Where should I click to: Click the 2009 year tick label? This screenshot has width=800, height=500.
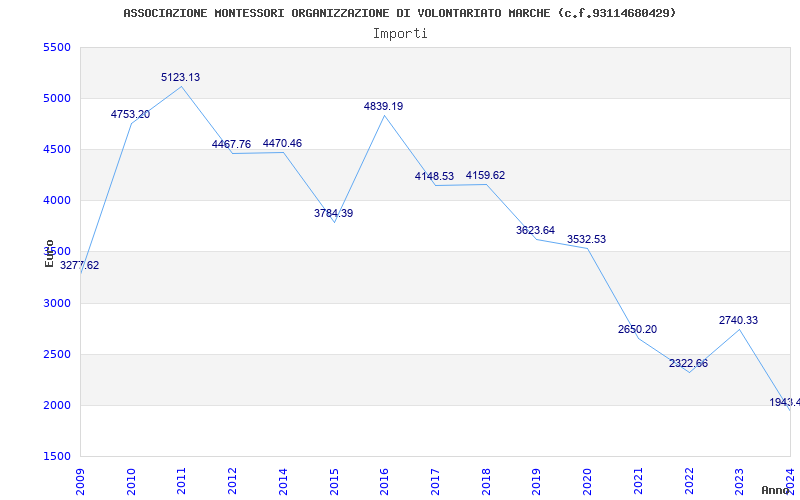click(x=80, y=481)
